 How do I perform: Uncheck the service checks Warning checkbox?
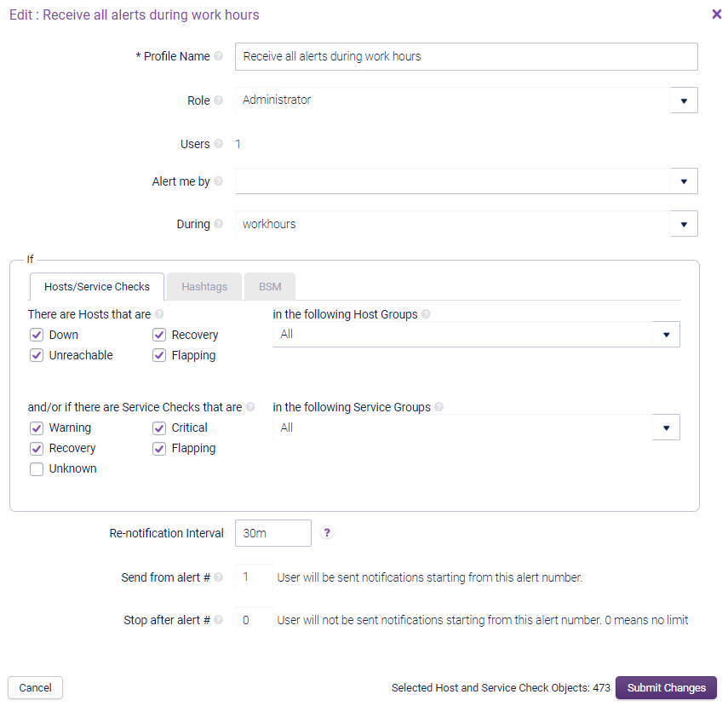click(x=37, y=428)
